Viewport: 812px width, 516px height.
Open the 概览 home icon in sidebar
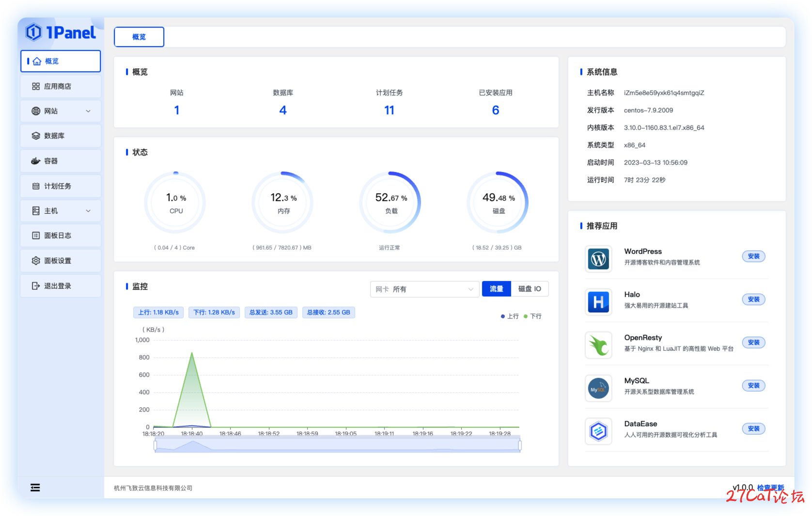coord(37,62)
